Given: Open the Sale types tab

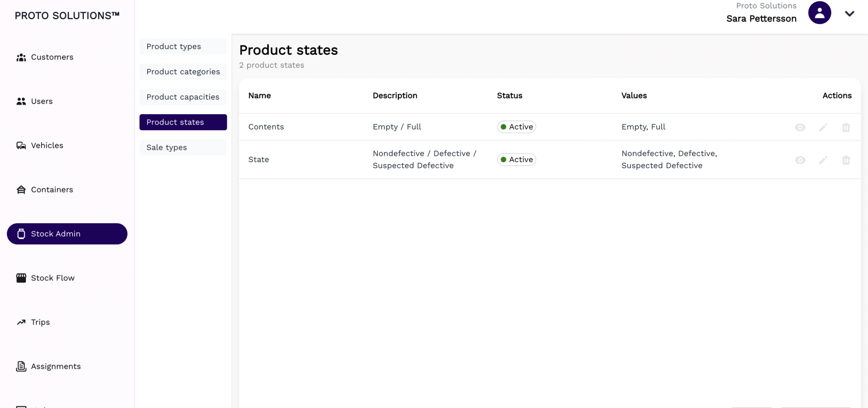Looking at the screenshot, I should (x=183, y=148).
